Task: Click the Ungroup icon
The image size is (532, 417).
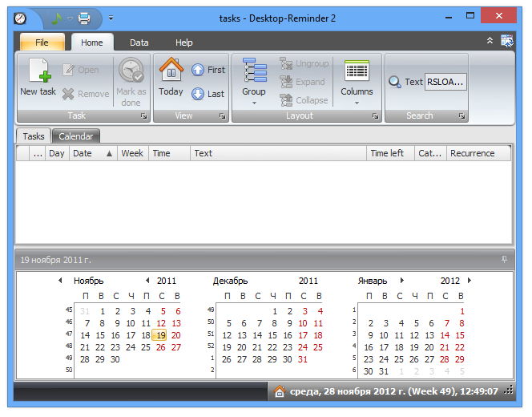Action: [x=286, y=63]
